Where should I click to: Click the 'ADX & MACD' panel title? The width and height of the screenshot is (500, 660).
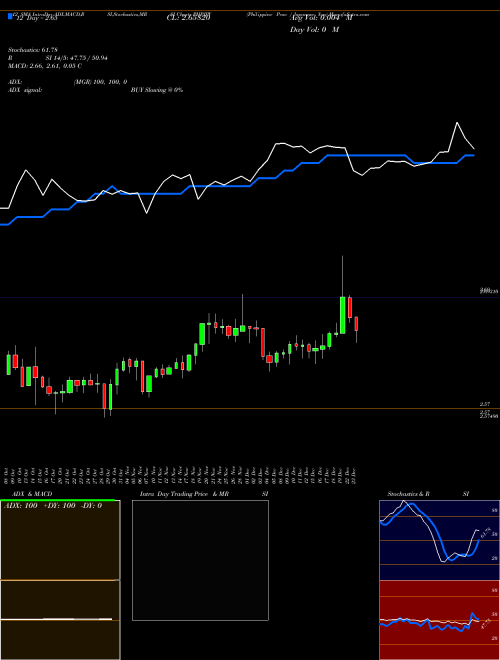pos(32,494)
